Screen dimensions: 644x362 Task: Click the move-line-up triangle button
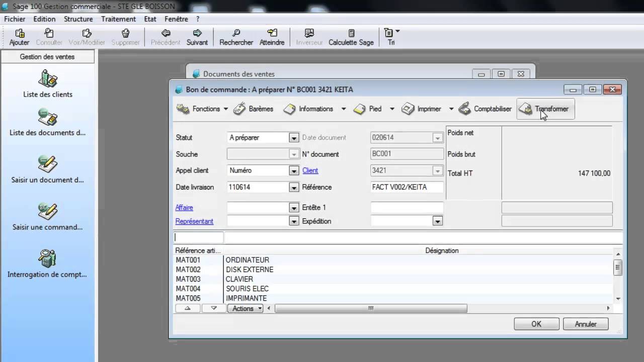188,308
